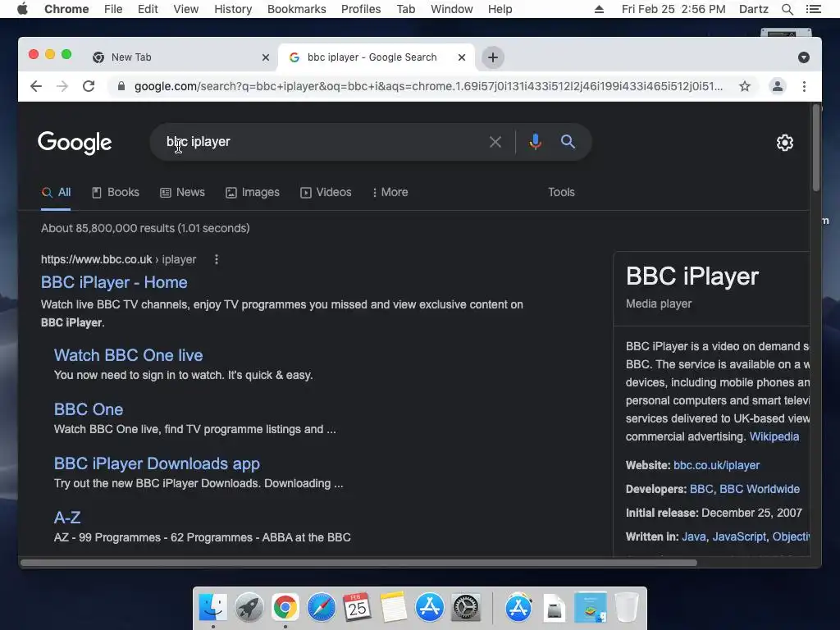The image size is (840, 630).
Task: Click the horizontal scrollbar at window bottom
Action: pos(358,563)
